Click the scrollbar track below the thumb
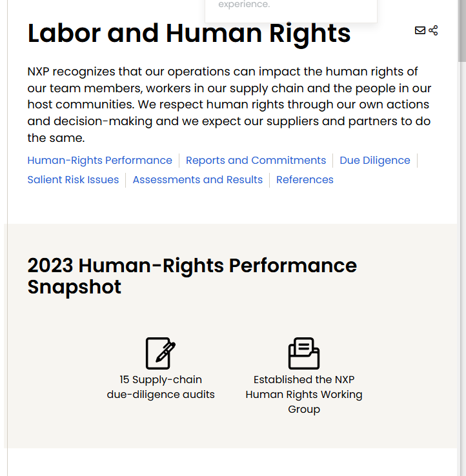This screenshot has height=476, width=466. [x=461, y=267]
